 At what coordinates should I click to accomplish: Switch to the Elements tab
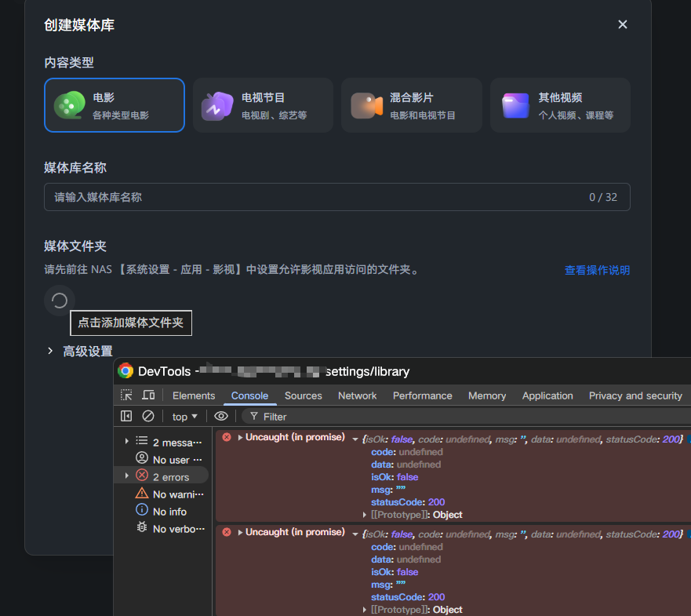pyautogui.click(x=194, y=395)
